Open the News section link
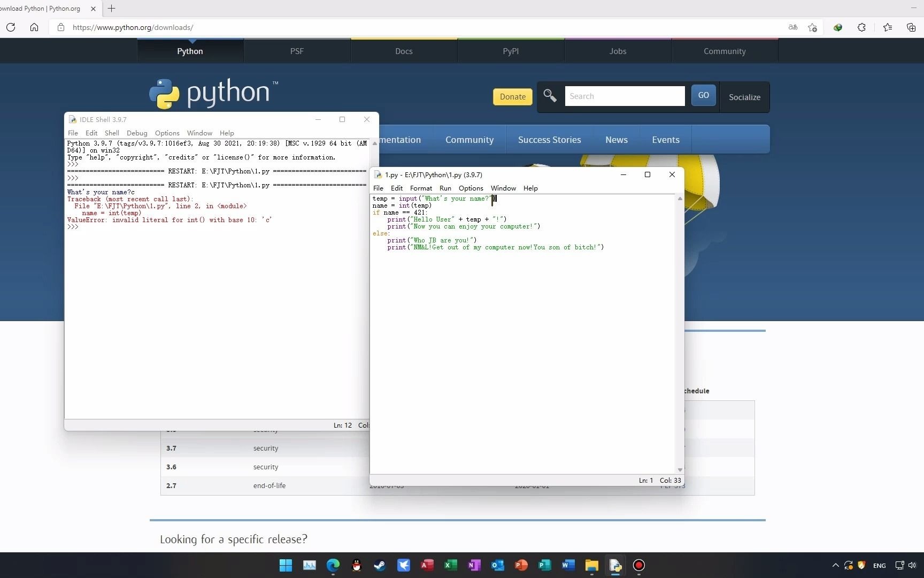 pyautogui.click(x=616, y=140)
